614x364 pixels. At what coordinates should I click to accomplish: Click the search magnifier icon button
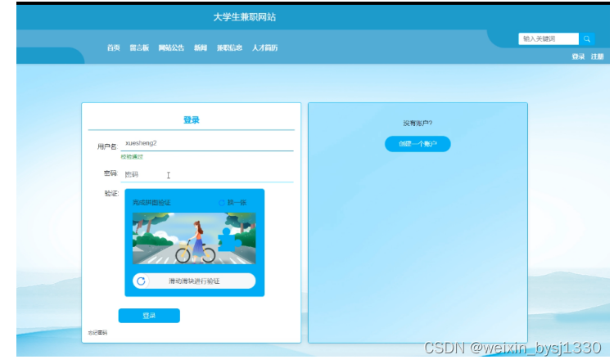(x=587, y=38)
